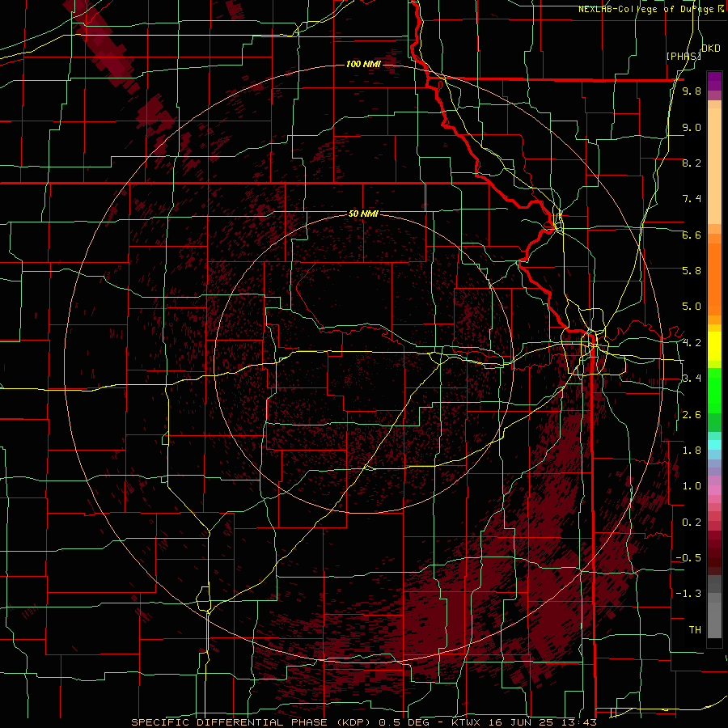Click the 0.2 color scale value
728x728 pixels.
tap(692, 523)
